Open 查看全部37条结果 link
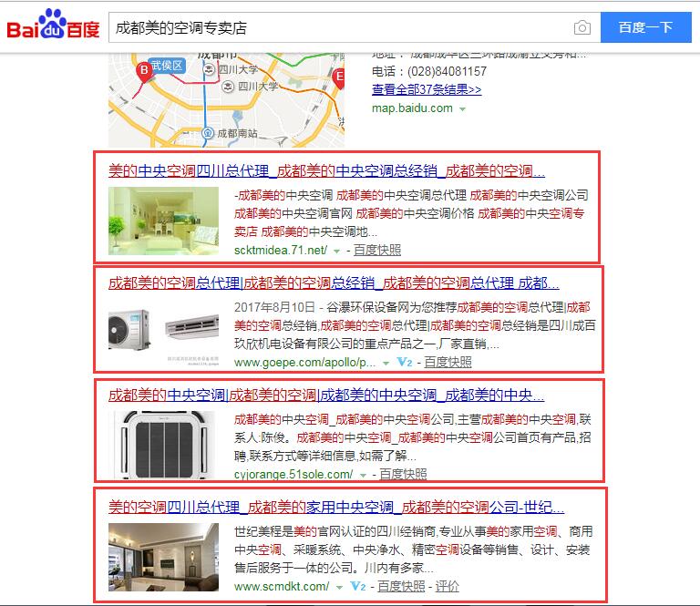 (x=427, y=89)
